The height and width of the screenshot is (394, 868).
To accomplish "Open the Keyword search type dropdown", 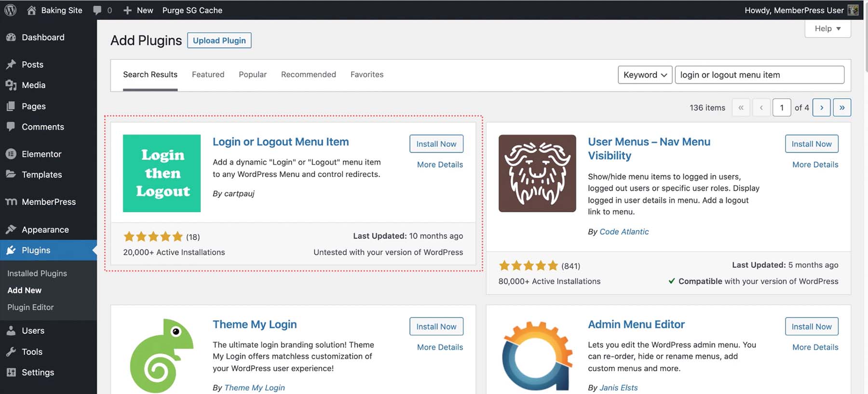I will [x=645, y=75].
